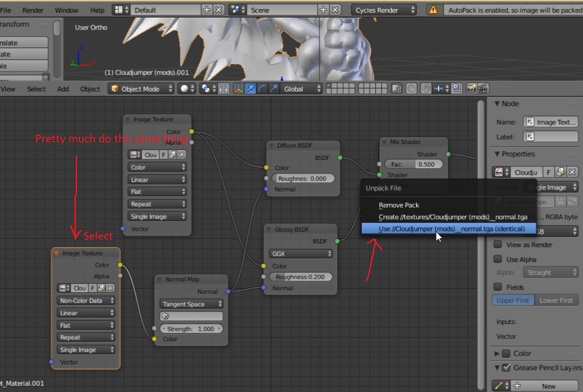
Task: Toggle the 3D manipulator axes icon
Action: (x=238, y=89)
